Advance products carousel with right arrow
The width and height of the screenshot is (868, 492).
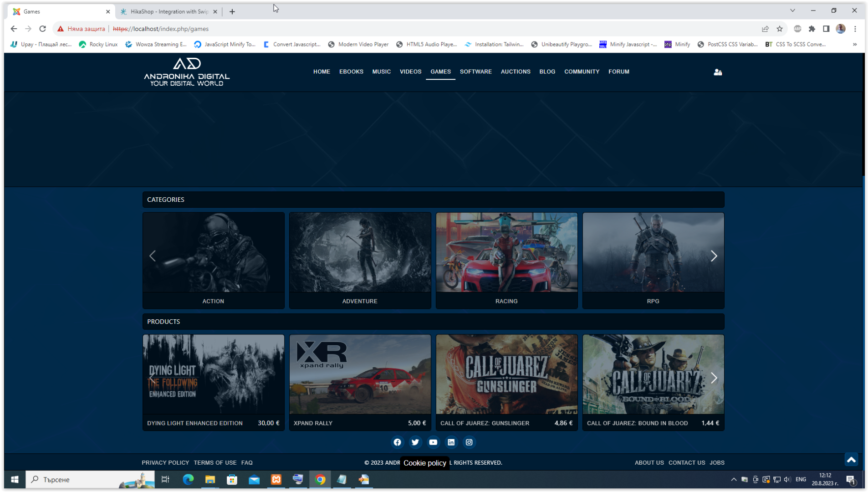click(714, 378)
